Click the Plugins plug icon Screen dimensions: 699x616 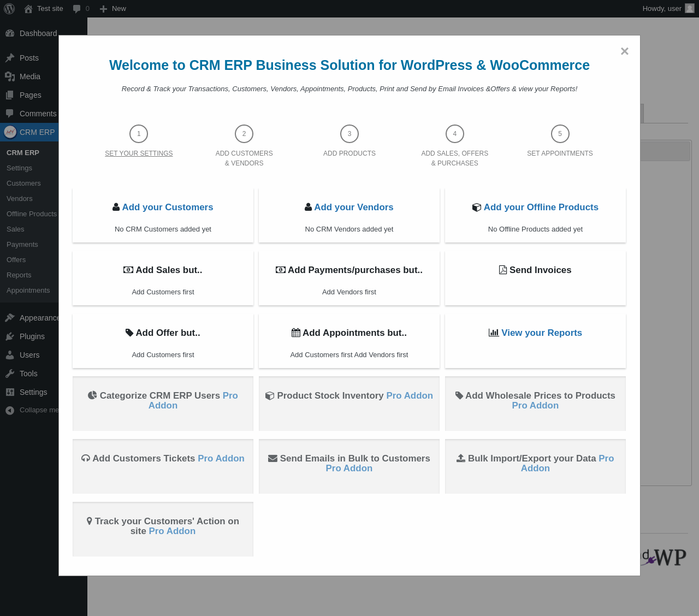click(10, 336)
